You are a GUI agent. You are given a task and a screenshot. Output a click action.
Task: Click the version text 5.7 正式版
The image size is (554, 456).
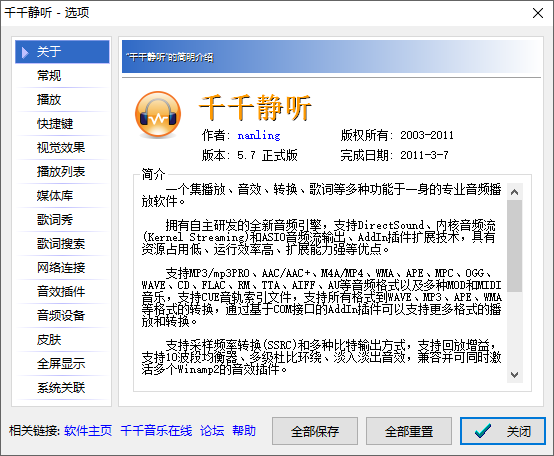pyautogui.click(x=267, y=155)
